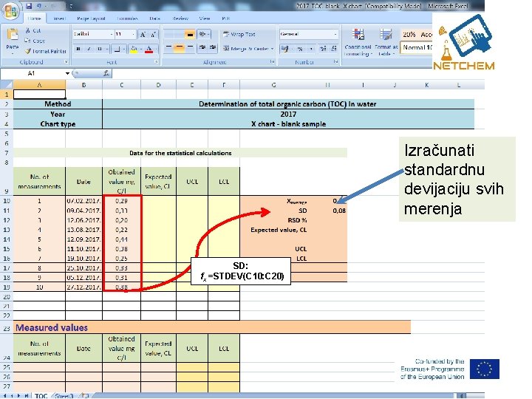Open the Office button menu
The image size is (532, 399).
10,10
